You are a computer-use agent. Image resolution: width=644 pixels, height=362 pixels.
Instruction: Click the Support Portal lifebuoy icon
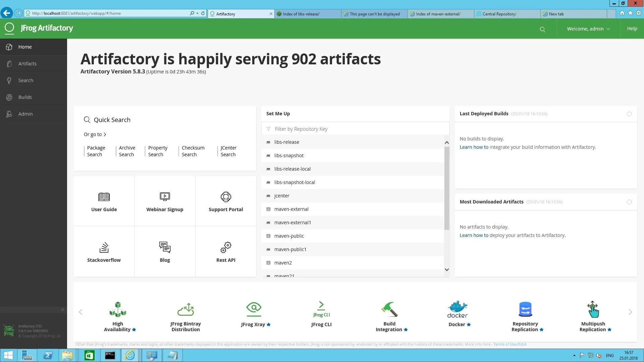(226, 197)
